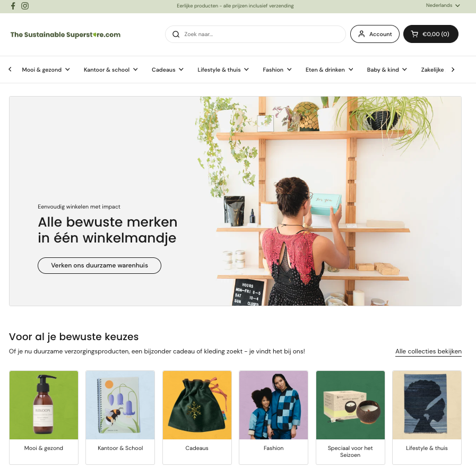
Task: Expand Kantoor & school dropdown
Action: pyautogui.click(x=111, y=70)
